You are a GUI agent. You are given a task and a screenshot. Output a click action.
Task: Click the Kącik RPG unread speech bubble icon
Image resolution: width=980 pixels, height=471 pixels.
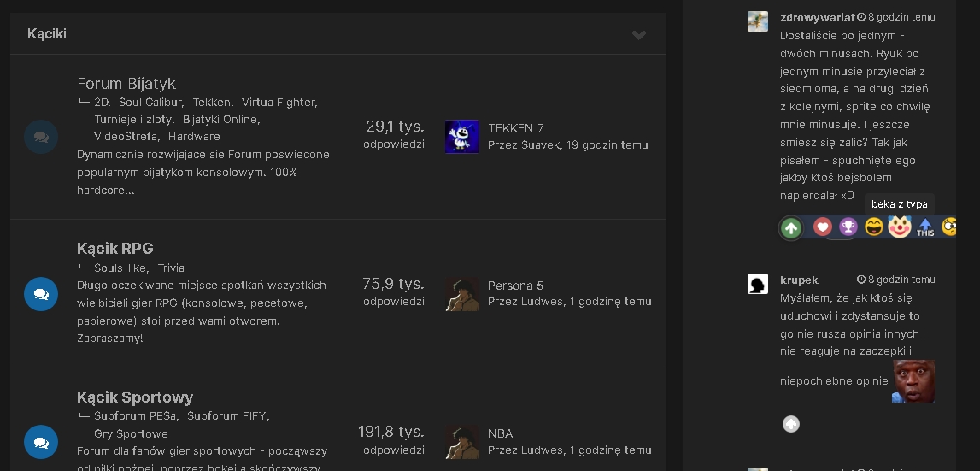(x=41, y=294)
